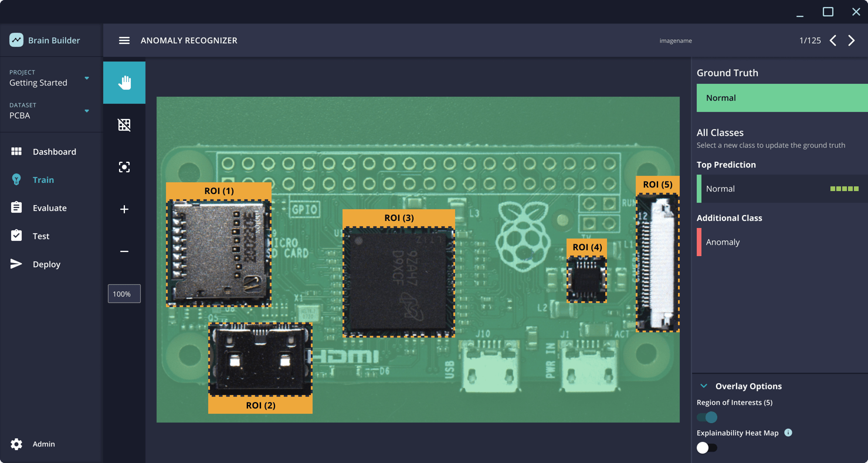
Task: Click the Explainability Heat Map info icon
Action: 788,433
